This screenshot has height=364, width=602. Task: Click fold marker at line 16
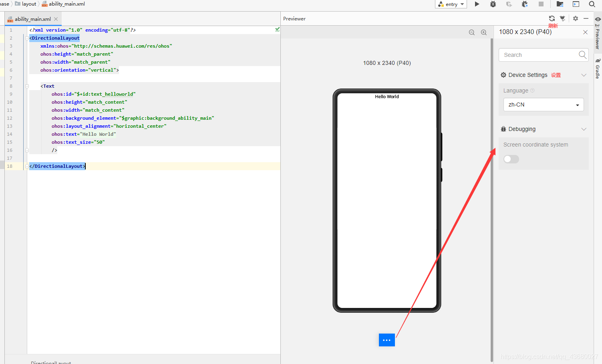pyautogui.click(x=27, y=150)
